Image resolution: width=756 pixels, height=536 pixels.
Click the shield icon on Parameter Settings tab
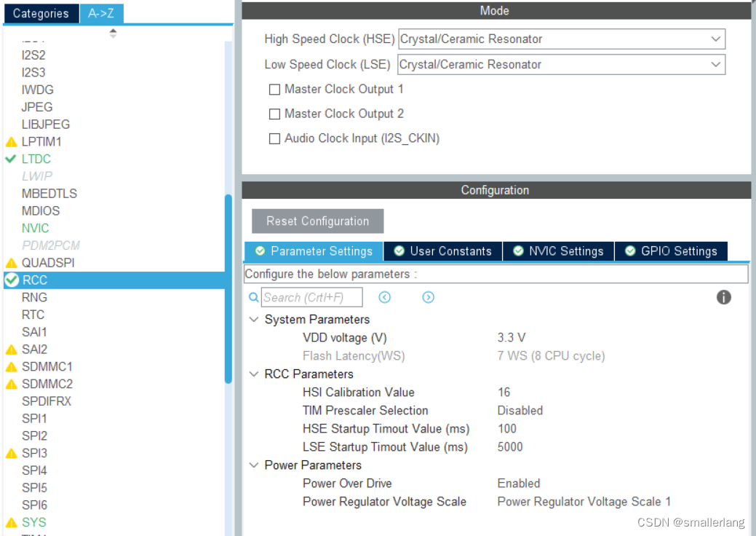pyautogui.click(x=260, y=251)
